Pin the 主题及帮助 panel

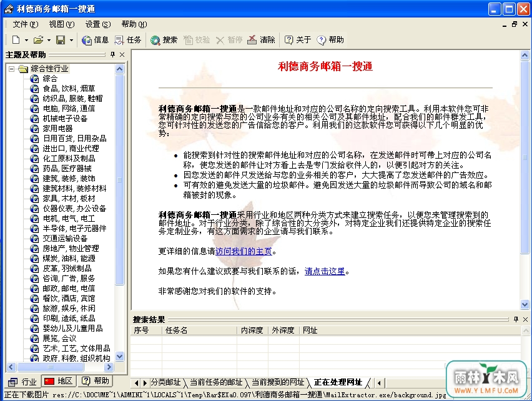112,54
